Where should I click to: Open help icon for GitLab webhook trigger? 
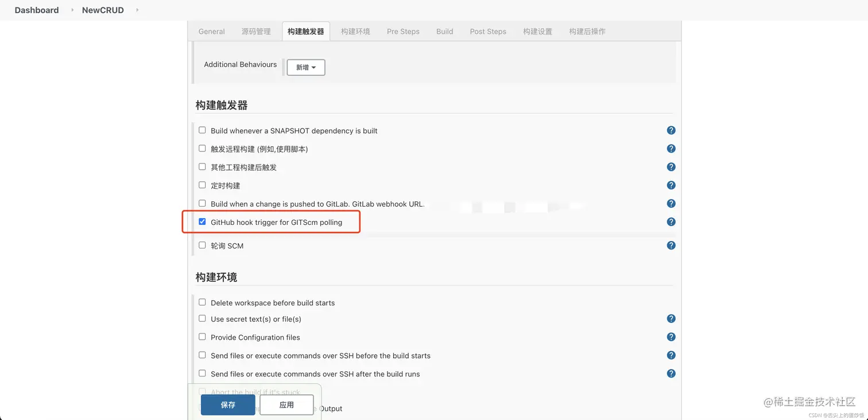tap(671, 204)
